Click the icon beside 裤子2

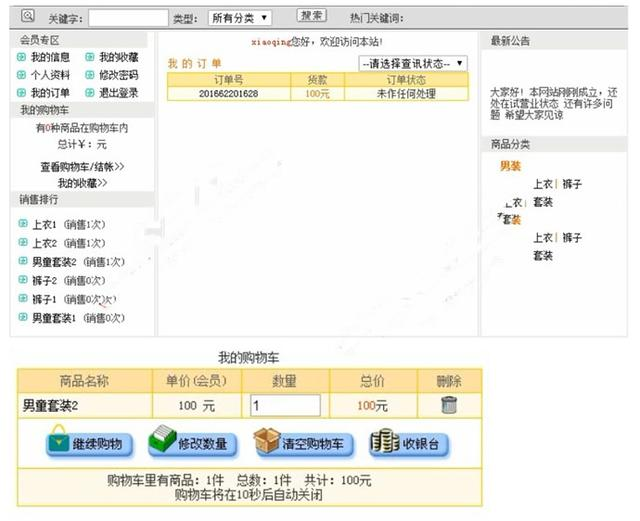(23, 280)
